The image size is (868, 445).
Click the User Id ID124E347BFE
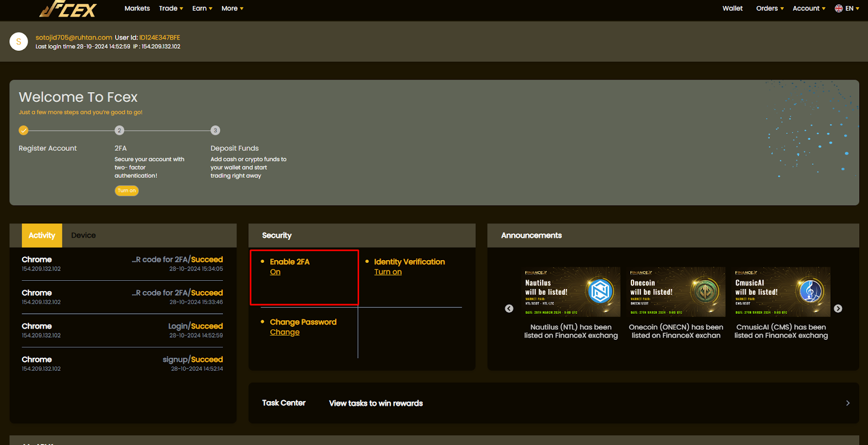[159, 37]
